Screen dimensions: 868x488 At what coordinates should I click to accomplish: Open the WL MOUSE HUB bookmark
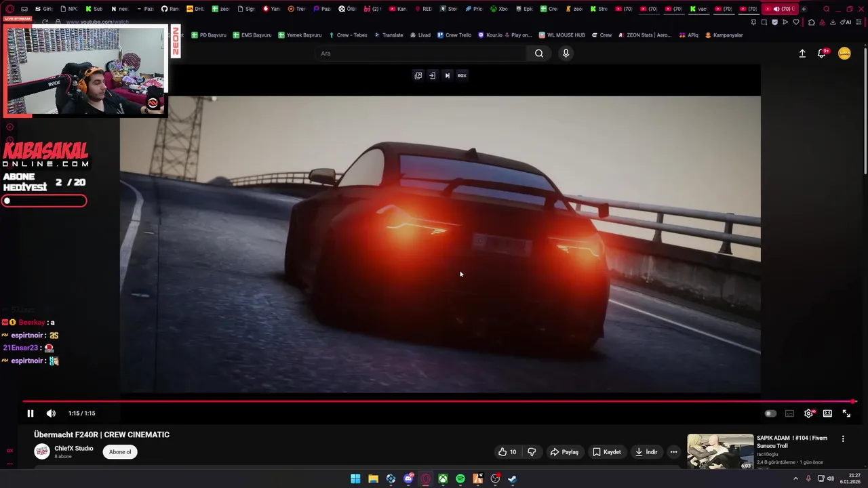click(561, 35)
